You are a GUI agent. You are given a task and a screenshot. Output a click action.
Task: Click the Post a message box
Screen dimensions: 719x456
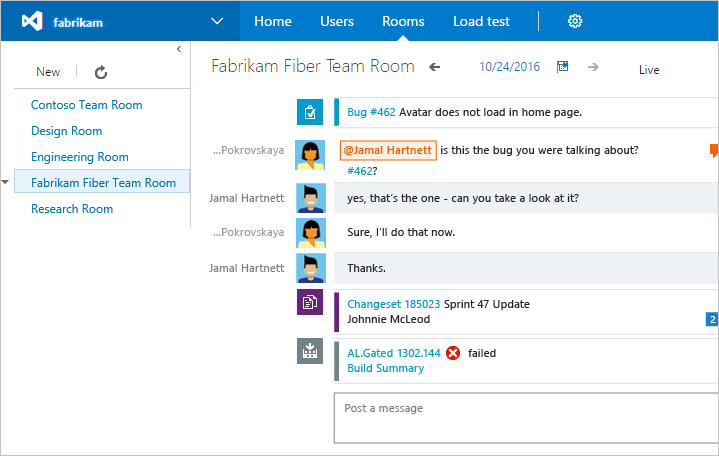526,418
